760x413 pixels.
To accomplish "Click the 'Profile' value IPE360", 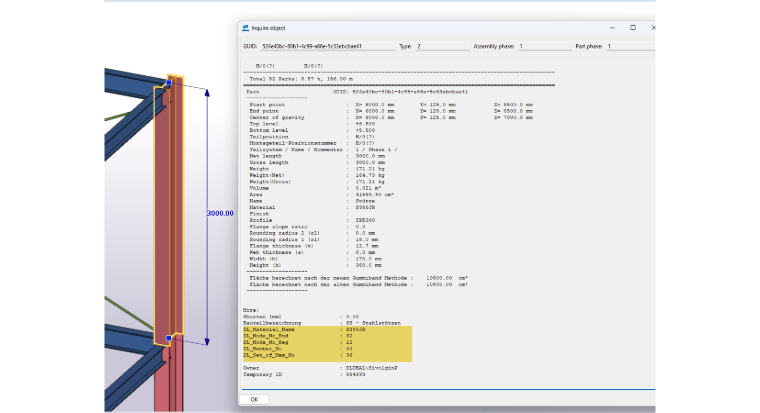I will [365, 220].
